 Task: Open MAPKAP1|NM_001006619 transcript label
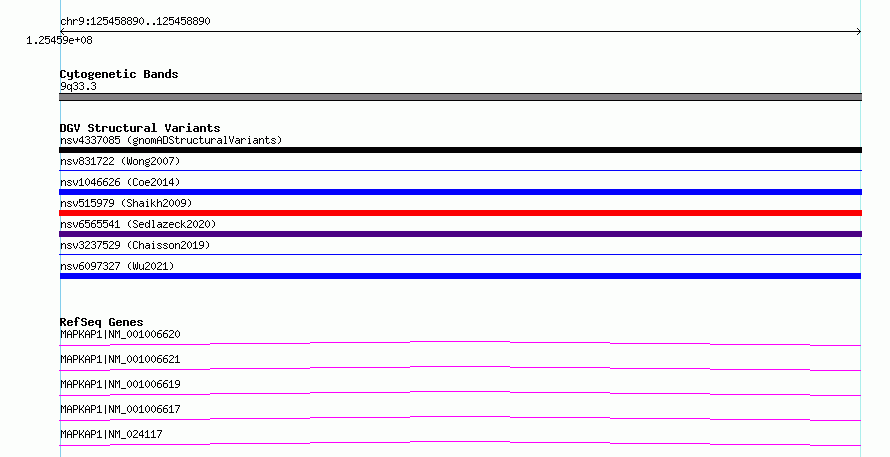[x=120, y=384]
